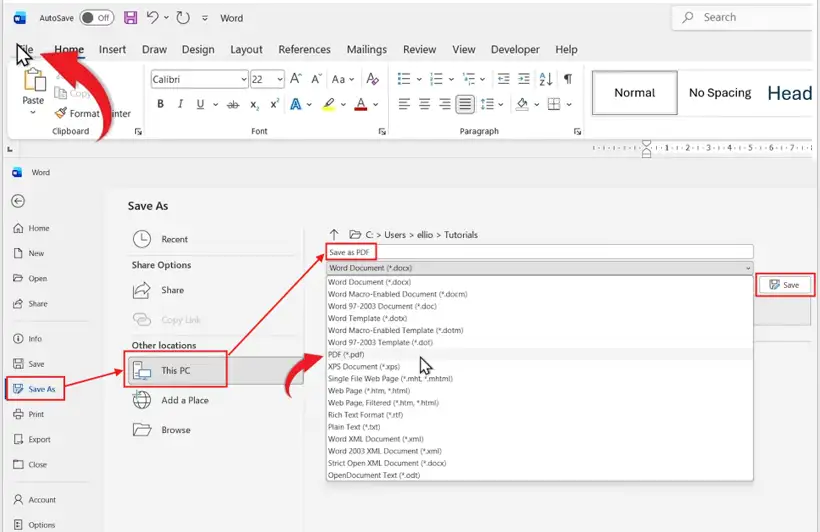The height and width of the screenshot is (532, 820).
Task: Click the Center alignment icon
Action: click(424, 104)
